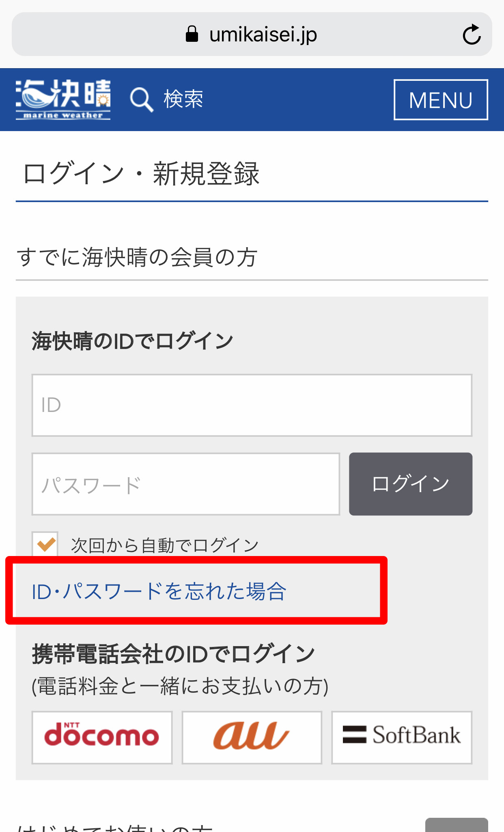
Task: Log in with the docomo logo button
Action: tap(102, 737)
